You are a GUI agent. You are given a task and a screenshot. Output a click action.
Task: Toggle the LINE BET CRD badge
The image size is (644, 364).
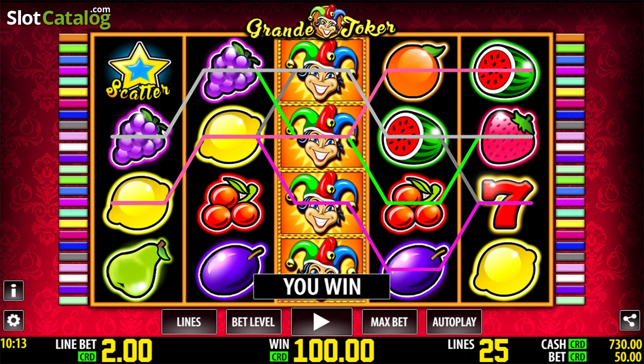87,357
